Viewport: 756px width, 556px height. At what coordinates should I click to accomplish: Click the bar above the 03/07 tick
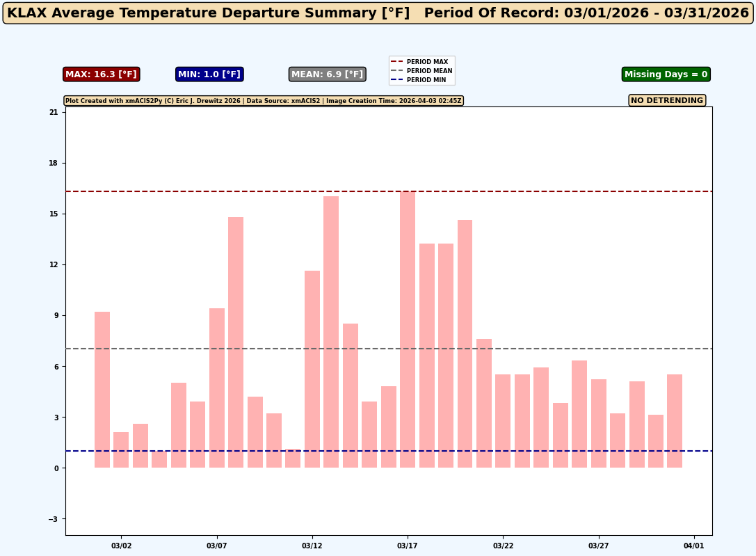click(x=216, y=388)
